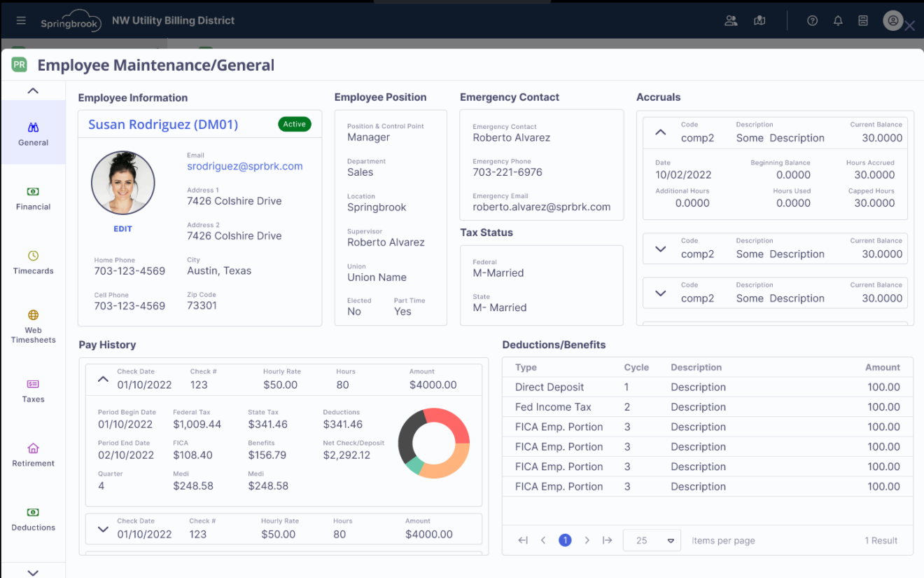Screen dimensions: 924x578
Task: Open the Deductions section
Action: (33, 518)
